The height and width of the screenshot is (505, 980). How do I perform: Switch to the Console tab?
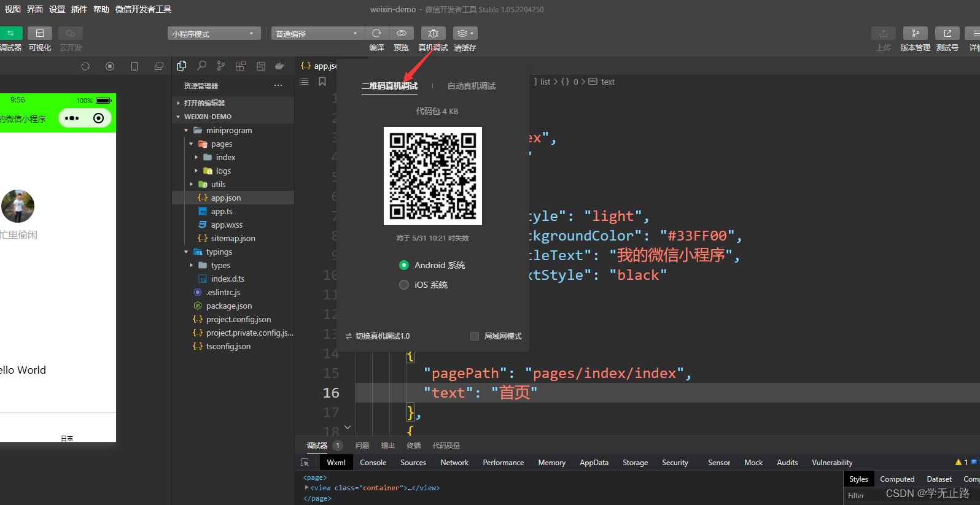click(373, 463)
